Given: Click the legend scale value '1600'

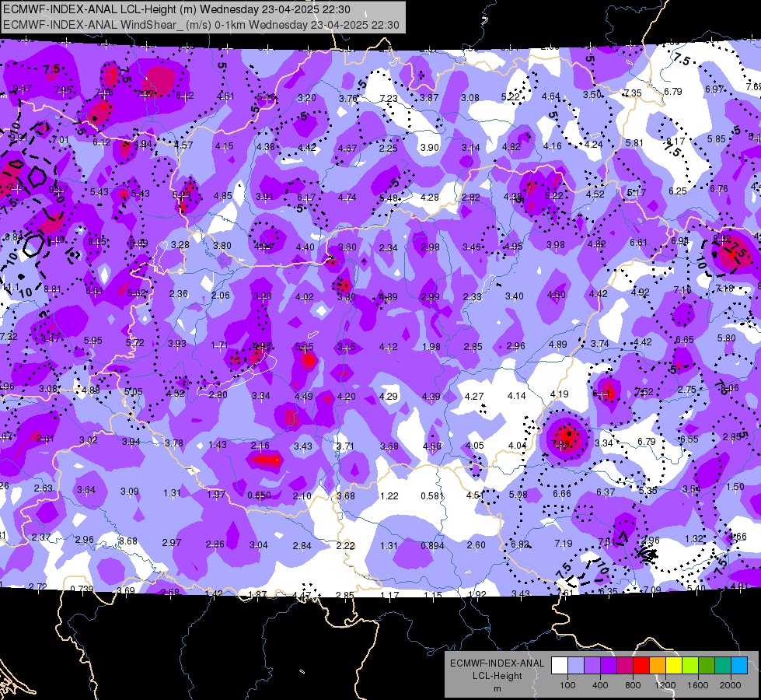Looking at the screenshot, I should tap(698, 685).
